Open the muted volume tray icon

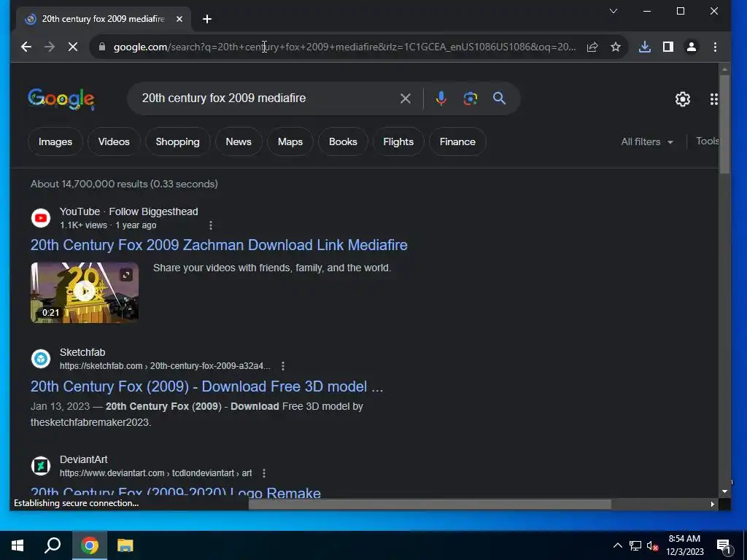tap(652, 545)
